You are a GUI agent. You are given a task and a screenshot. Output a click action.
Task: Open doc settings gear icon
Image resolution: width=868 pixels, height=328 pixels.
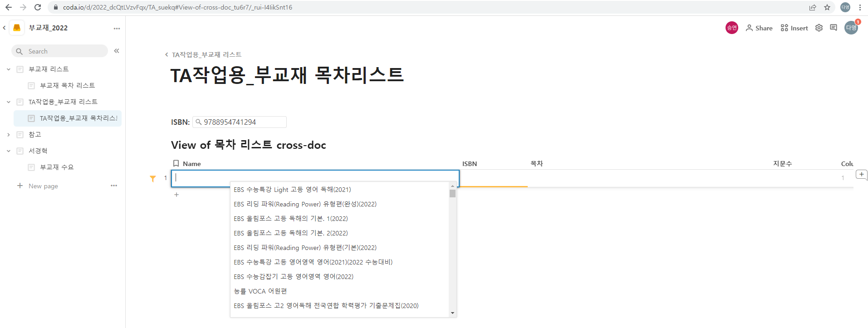tap(819, 28)
